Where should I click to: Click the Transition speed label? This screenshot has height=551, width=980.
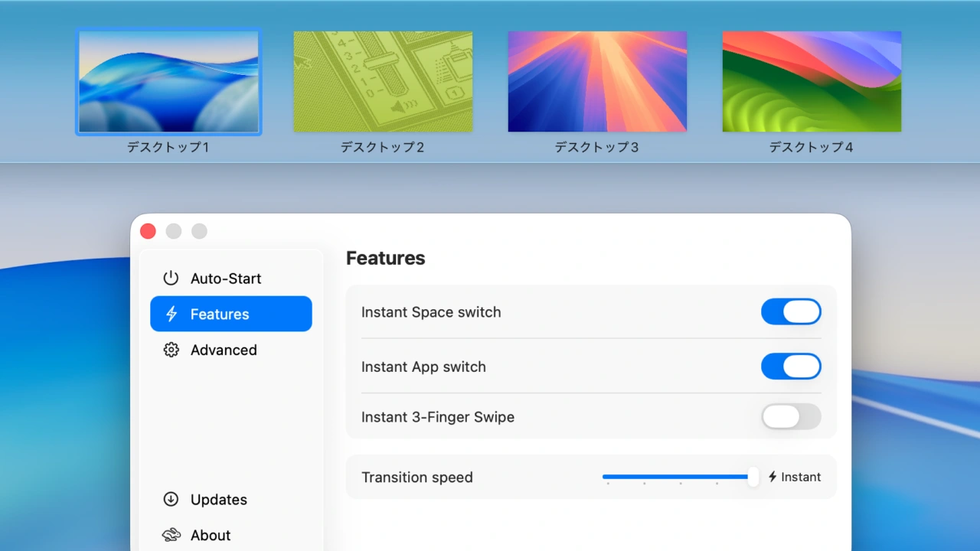coord(417,477)
